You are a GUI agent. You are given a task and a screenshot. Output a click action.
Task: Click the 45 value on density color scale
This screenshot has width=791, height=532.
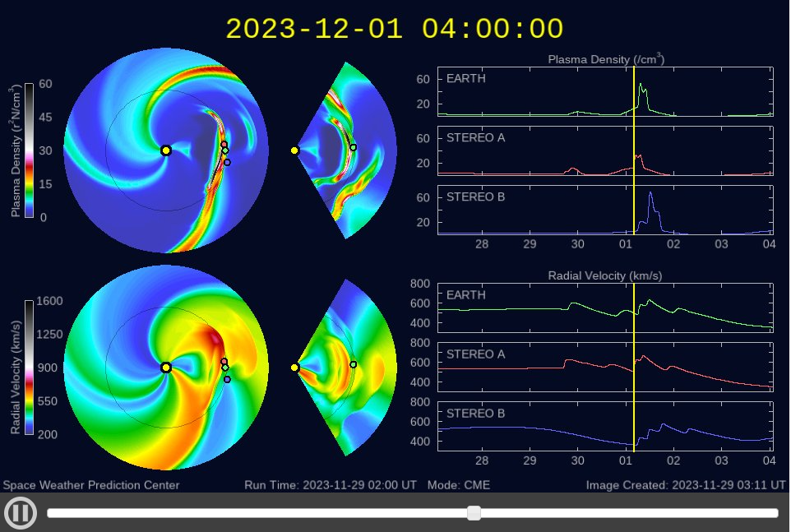[45, 117]
